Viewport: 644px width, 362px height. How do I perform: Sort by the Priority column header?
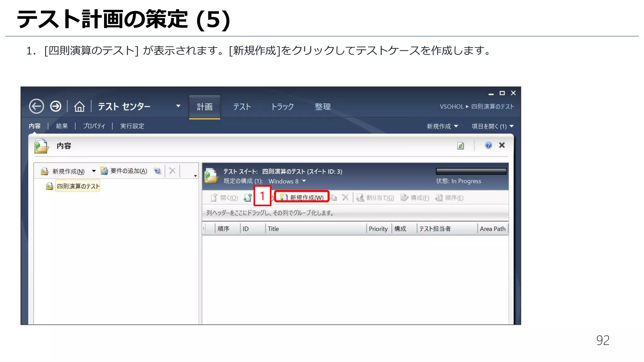coord(379,229)
